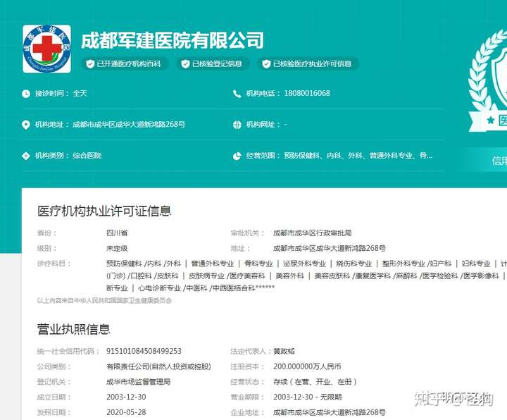
Task: Click the 综合医院 category value
Action: (x=87, y=155)
